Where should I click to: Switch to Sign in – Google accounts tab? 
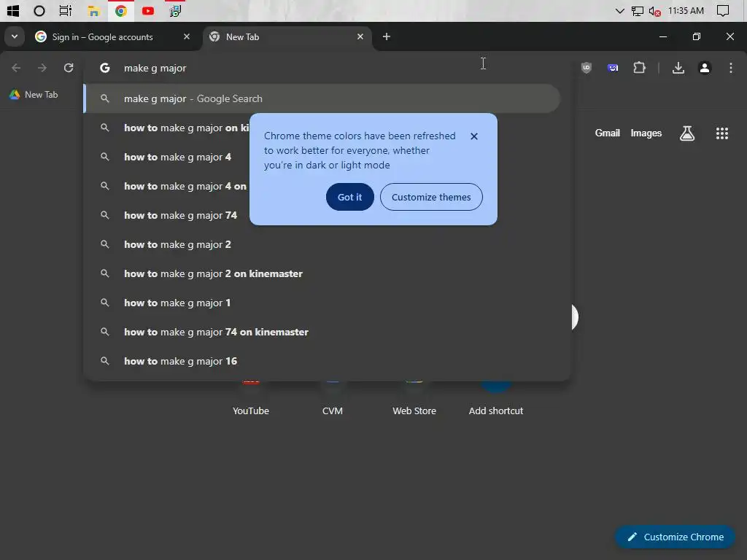pyautogui.click(x=102, y=36)
